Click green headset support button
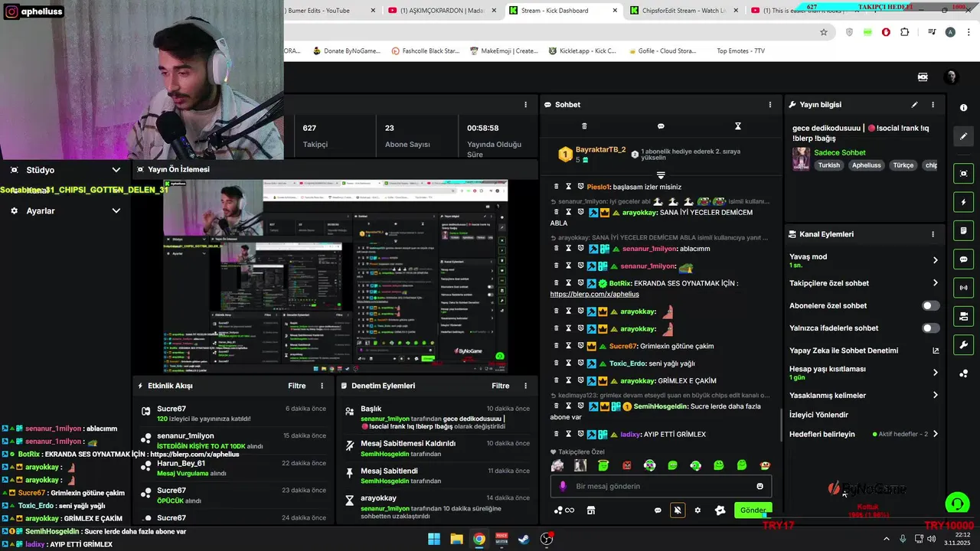 coord(957,504)
